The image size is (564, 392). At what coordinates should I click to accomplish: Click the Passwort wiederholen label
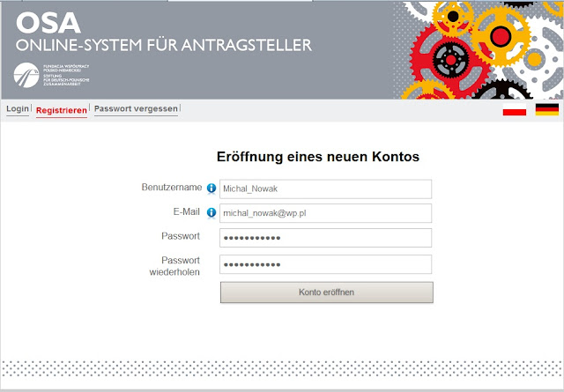174,266
